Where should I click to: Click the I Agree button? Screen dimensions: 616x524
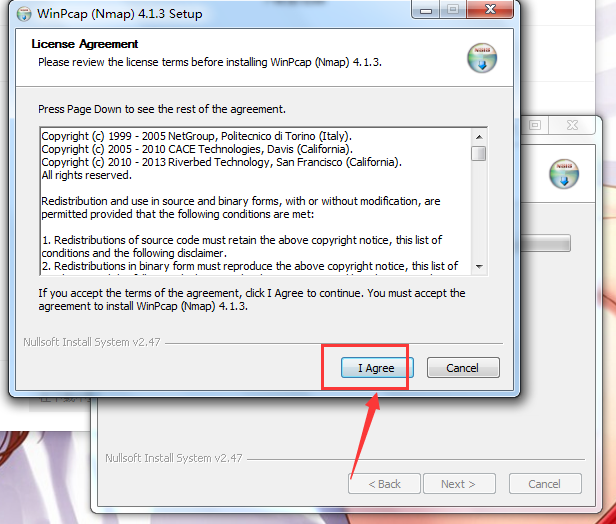click(377, 368)
